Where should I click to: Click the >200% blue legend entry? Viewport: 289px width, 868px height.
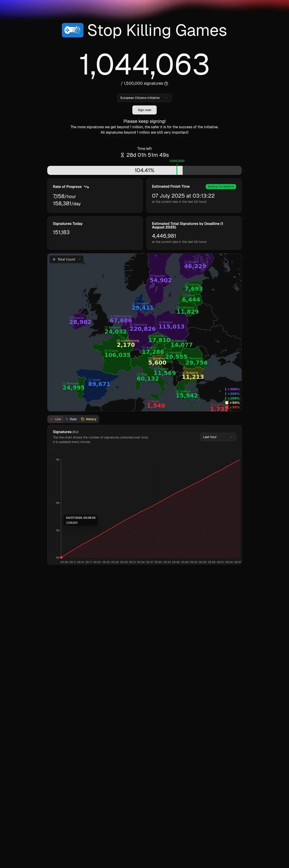[233, 394]
